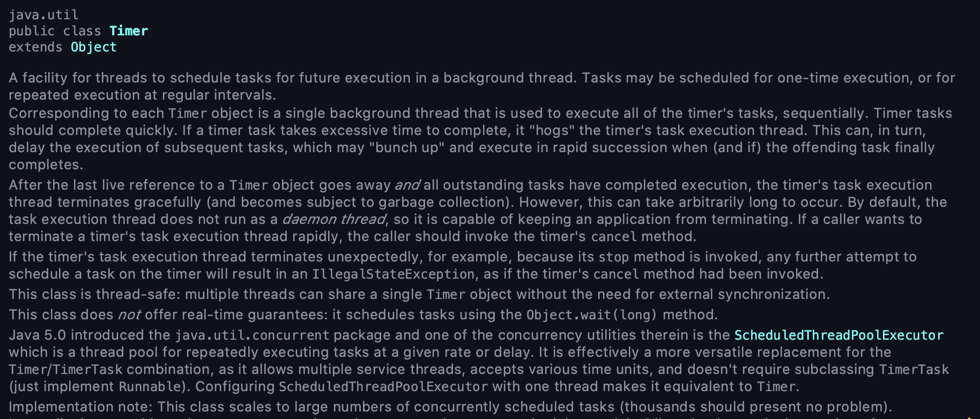Click the Runnable code word

click(x=149, y=387)
